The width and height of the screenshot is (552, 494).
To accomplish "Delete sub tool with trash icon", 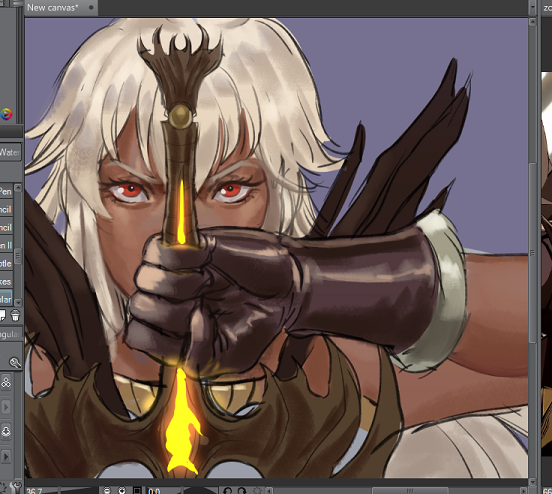I will (15, 315).
